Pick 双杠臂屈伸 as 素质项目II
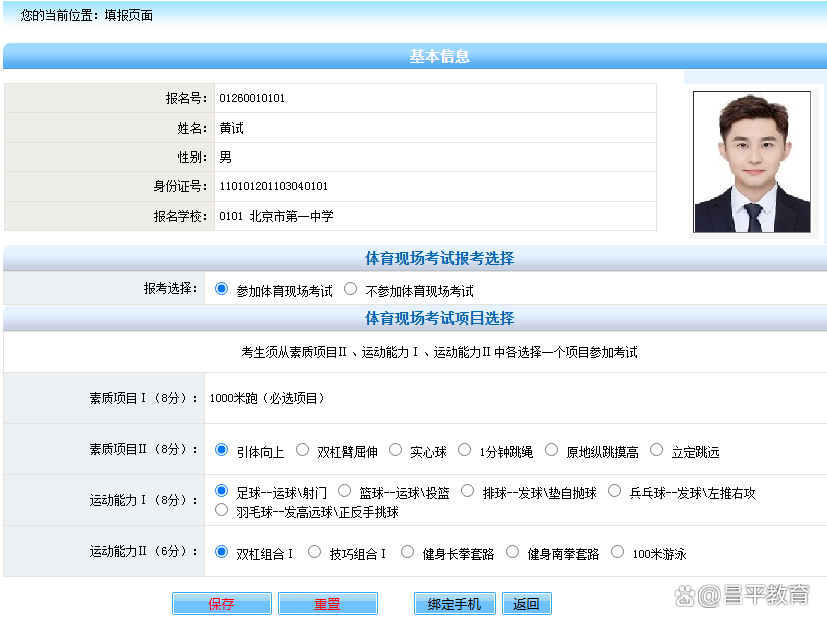This screenshot has width=827, height=625. pos(303,450)
